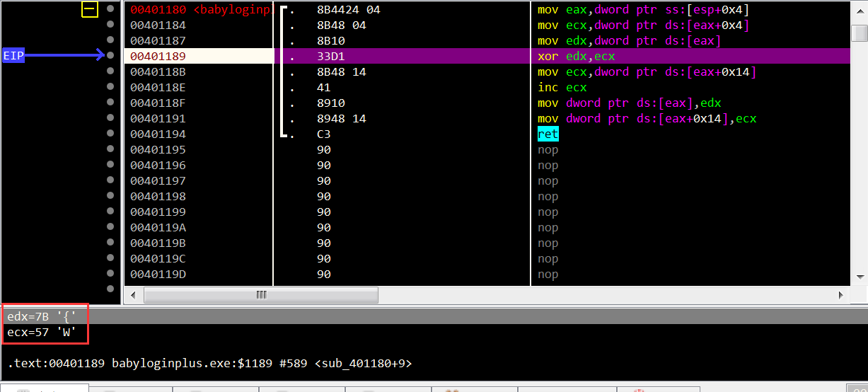
Task: Select the xor edx,ecx instruction
Action: tap(576, 56)
